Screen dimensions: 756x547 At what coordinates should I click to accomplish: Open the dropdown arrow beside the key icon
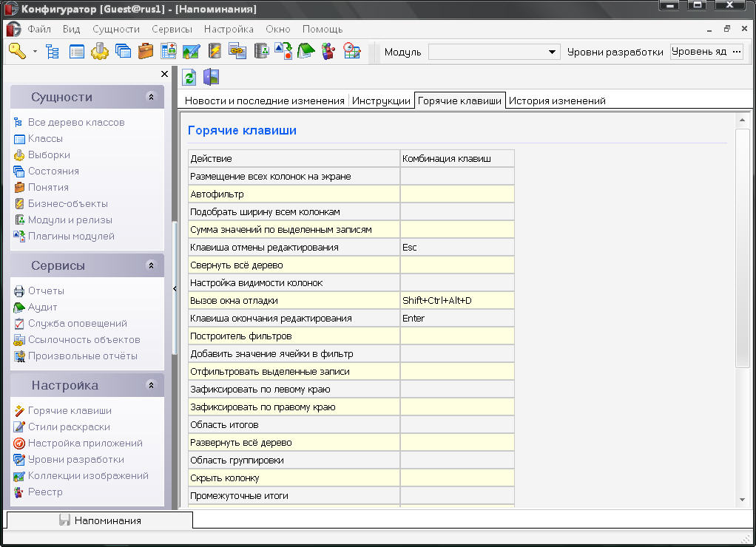(35, 52)
